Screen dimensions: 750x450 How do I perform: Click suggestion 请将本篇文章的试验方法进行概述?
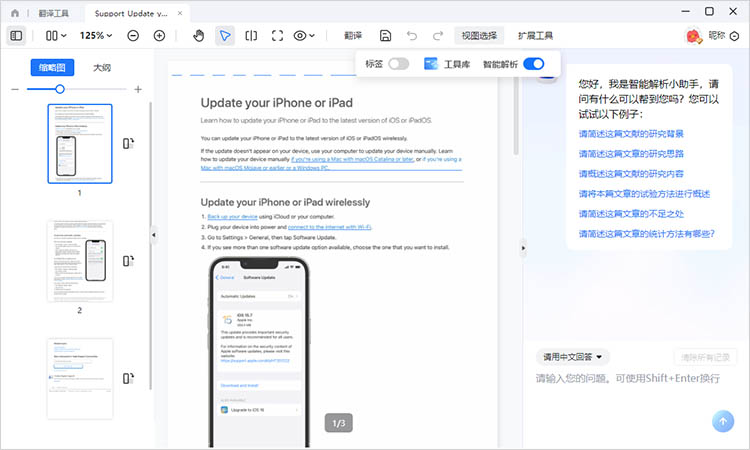(644, 194)
